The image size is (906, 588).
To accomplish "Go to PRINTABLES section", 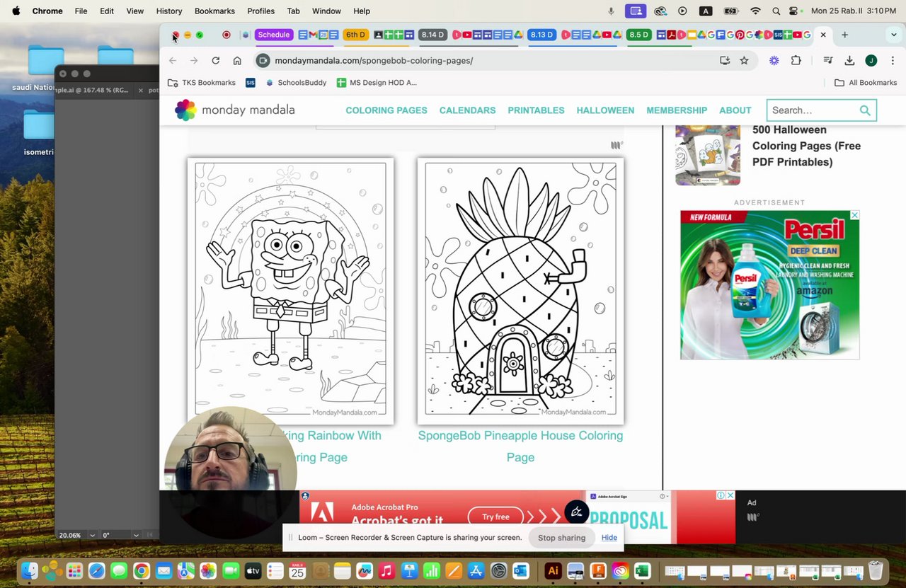I will coord(536,110).
